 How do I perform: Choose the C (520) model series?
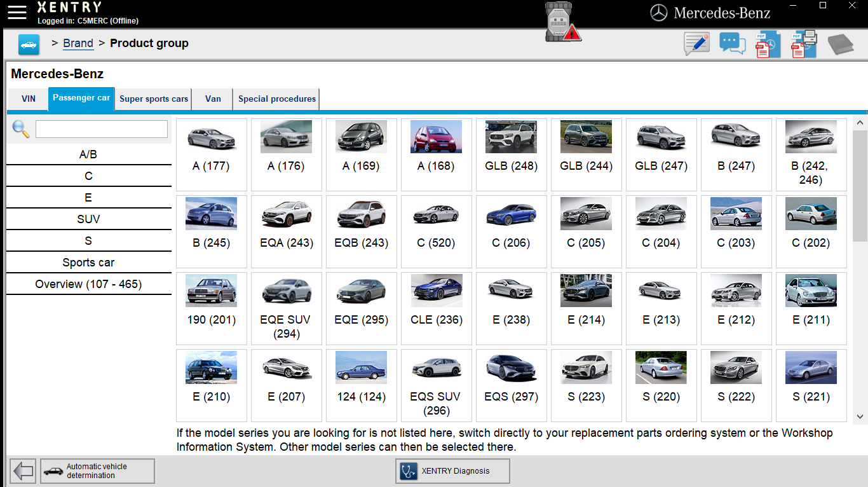(437, 231)
